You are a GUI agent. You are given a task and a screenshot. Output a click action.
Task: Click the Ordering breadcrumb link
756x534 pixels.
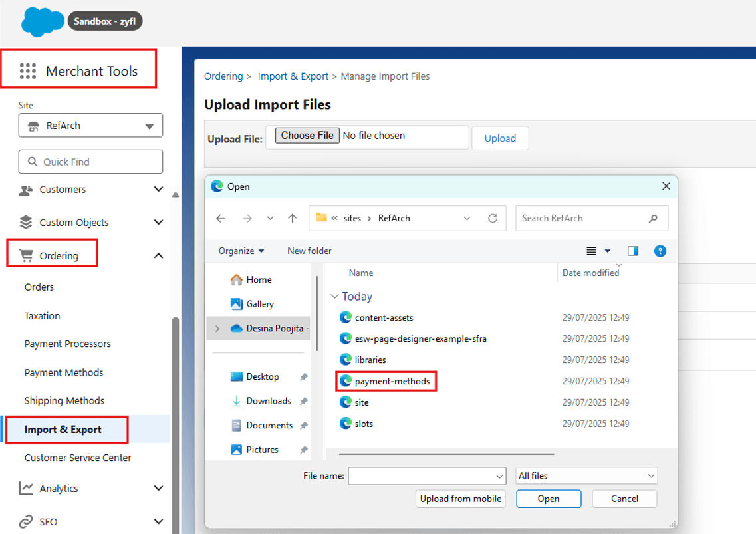point(223,76)
